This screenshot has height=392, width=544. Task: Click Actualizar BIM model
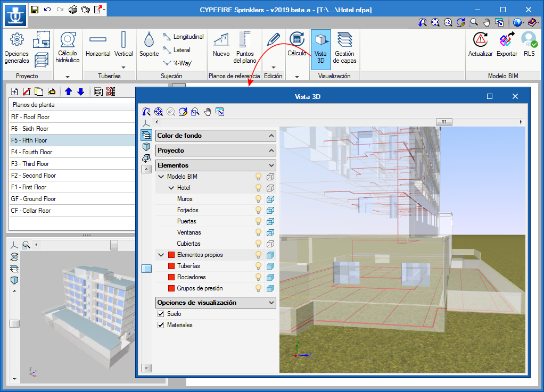tap(481, 45)
